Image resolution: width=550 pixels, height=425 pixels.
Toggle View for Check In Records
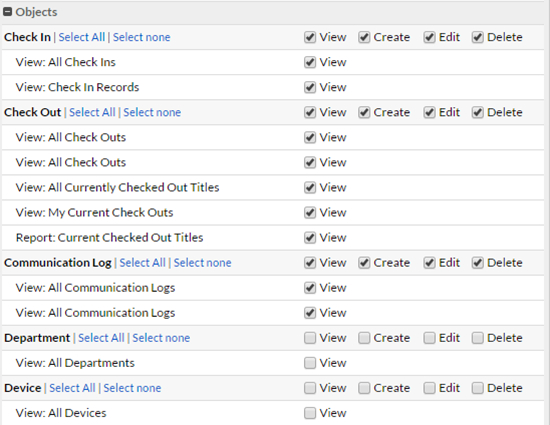(x=310, y=87)
